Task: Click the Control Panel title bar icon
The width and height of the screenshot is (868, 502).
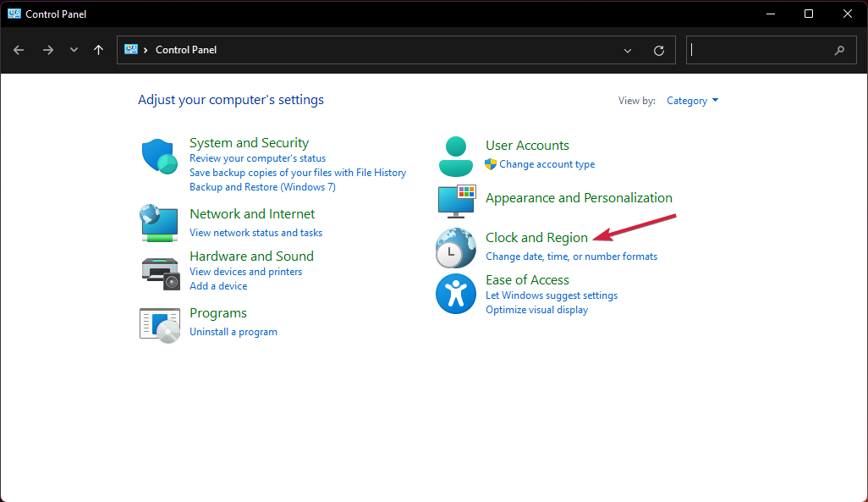Action: point(14,14)
